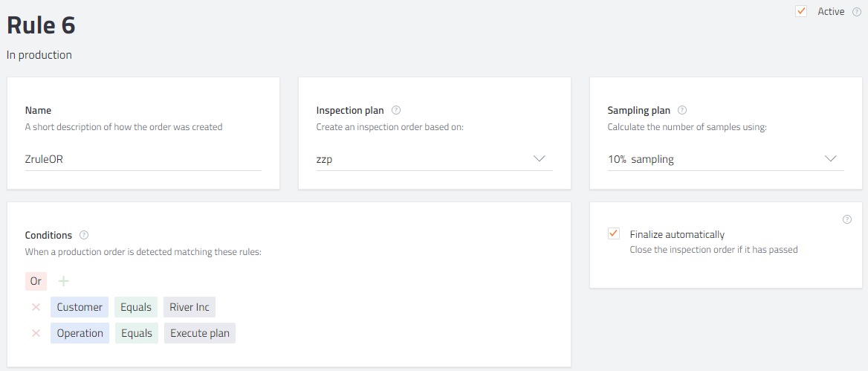Change Equals operator in Operation row
The width and height of the screenshot is (868, 371).
(136, 333)
